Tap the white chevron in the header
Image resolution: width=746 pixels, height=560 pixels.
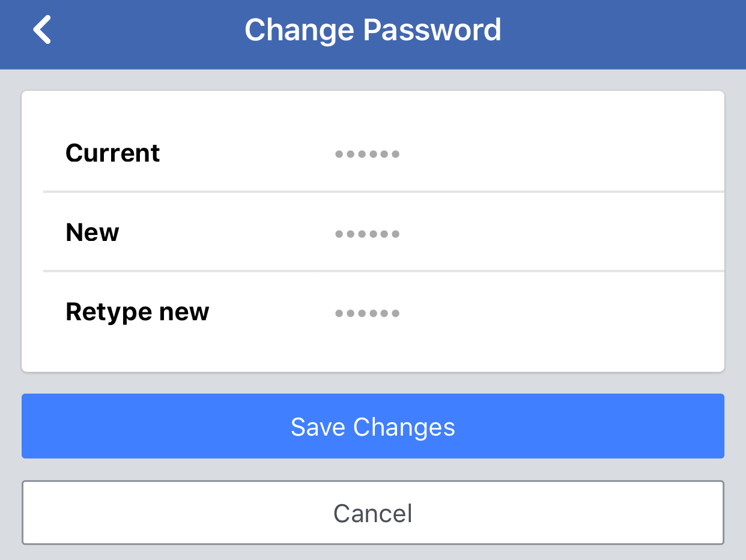pos(42,29)
